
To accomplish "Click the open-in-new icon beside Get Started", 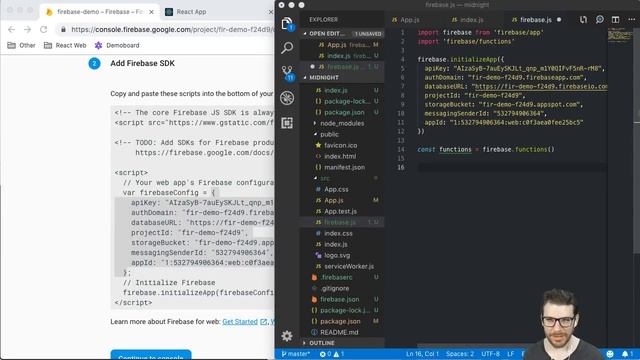I will pos(264,322).
